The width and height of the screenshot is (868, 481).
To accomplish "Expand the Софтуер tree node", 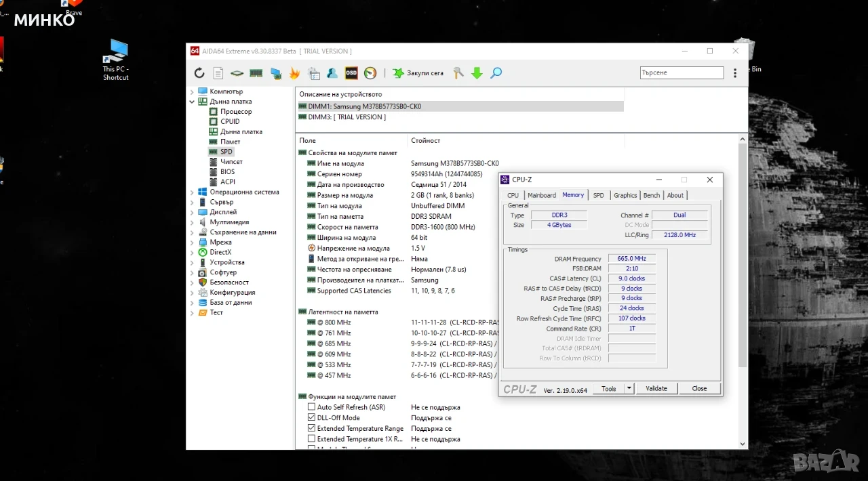I will pyautogui.click(x=192, y=272).
